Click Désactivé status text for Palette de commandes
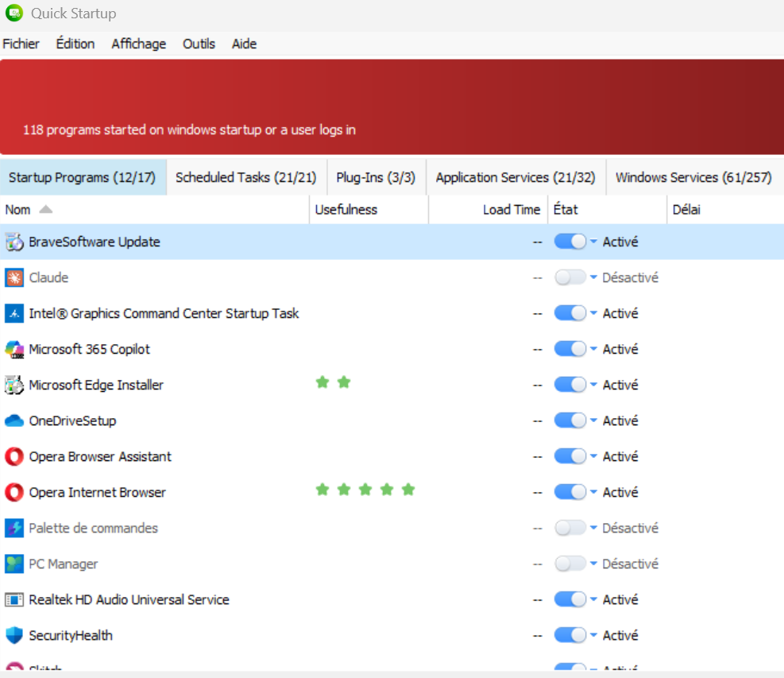Image resolution: width=784 pixels, height=678 pixels. (x=630, y=528)
